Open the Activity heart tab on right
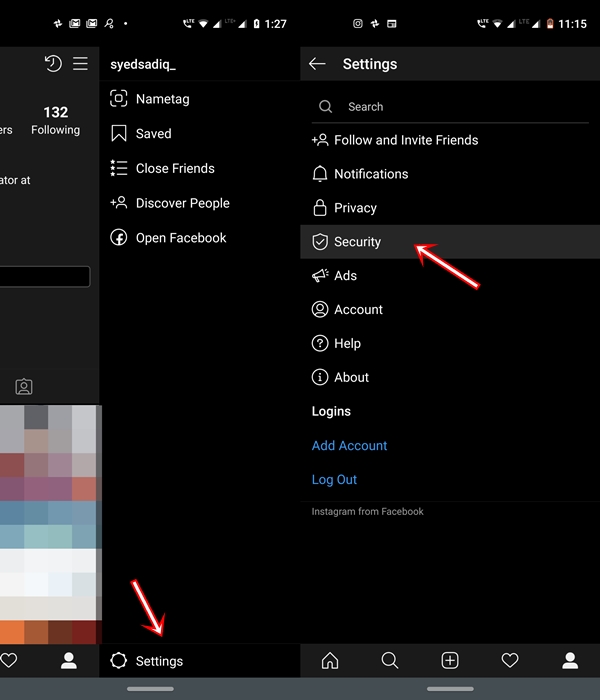Image resolution: width=600 pixels, height=700 pixels. (510, 660)
